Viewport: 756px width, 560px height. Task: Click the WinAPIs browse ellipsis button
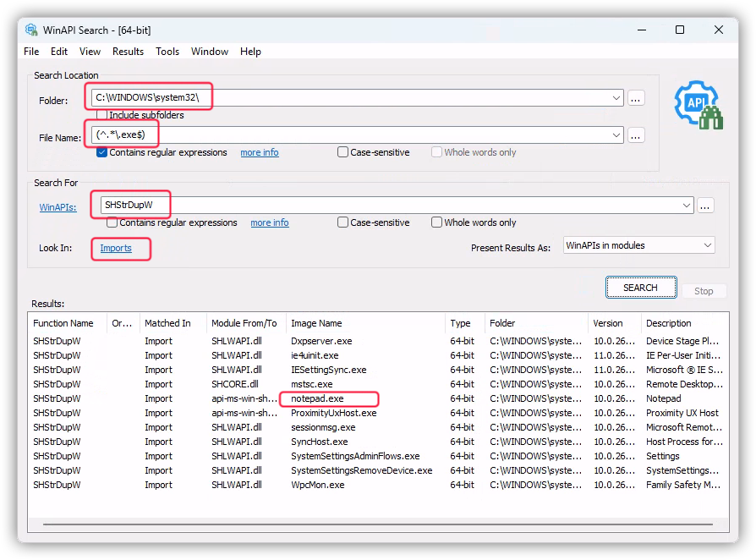click(x=705, y=206)
